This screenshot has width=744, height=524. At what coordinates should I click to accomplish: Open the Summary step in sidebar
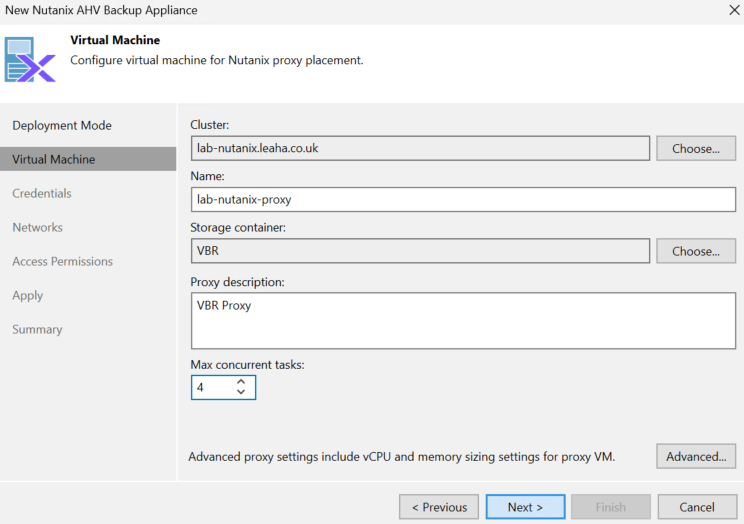[37, 329]
